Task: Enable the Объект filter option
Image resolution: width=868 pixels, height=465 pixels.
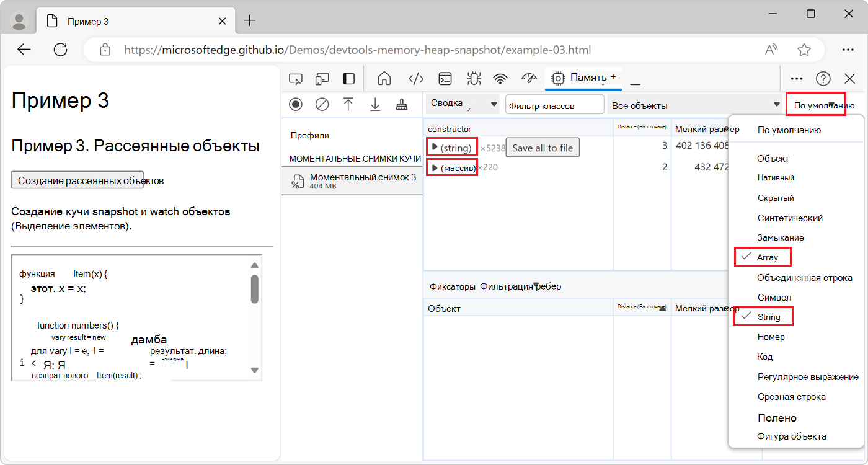Action: [x=773, y=159]
